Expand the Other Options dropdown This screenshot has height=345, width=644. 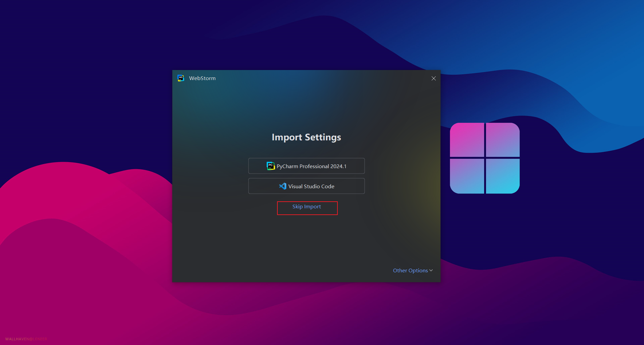coord(413,271)
